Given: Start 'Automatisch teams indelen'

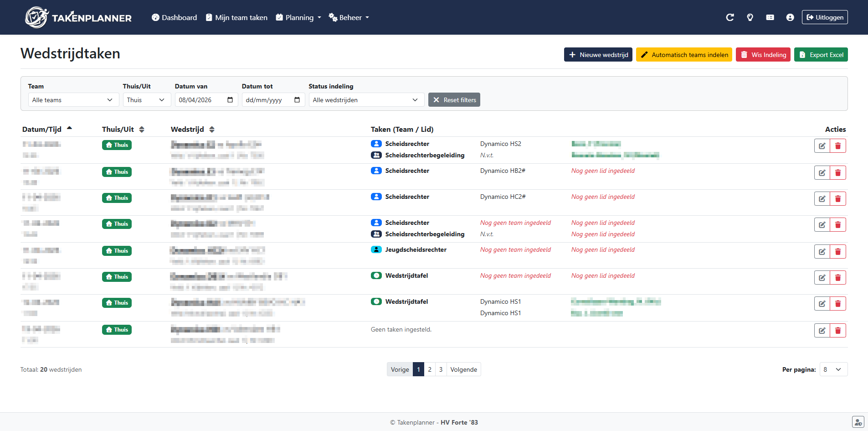Looking at the screenshot, I should click(x=684, y=54).
